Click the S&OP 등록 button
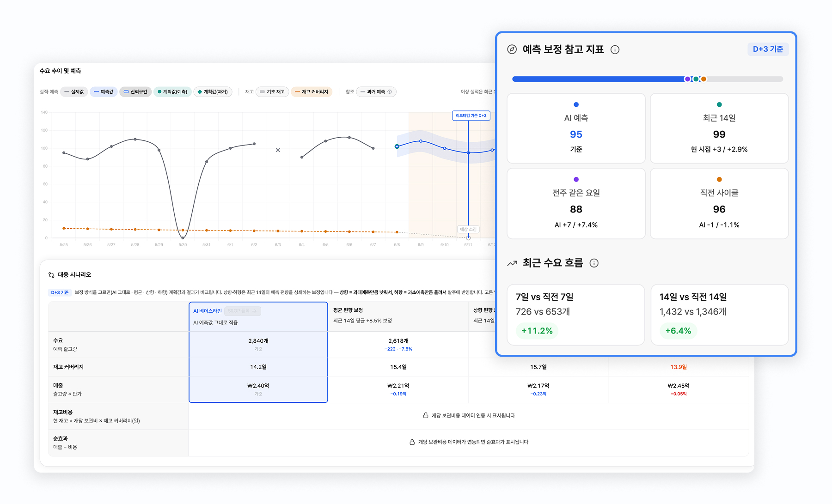The height and width of the screenshot is (504, 832). click(x=243, y=311)
